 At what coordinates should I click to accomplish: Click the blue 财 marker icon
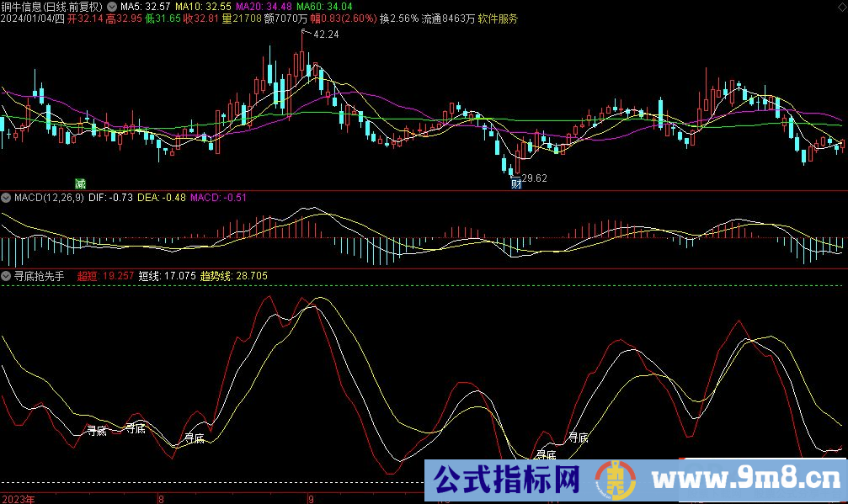pos(516,183)
